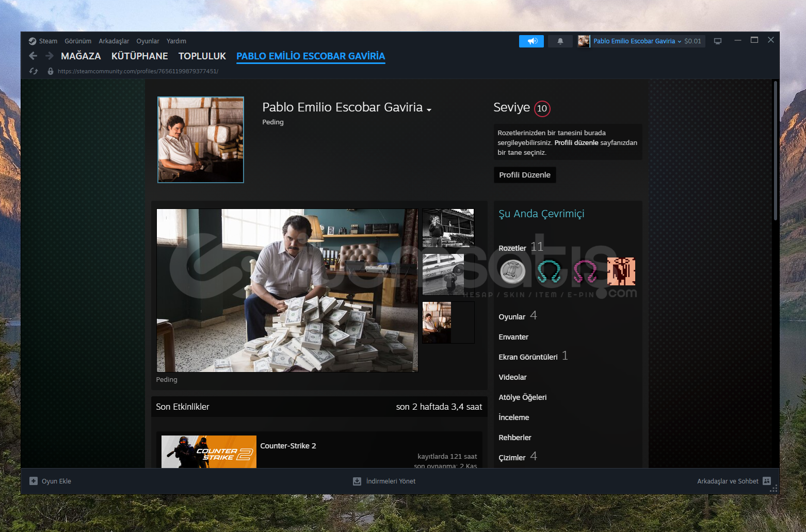Click the back navigation arrow
Image resolution: width=806 pixels, height=532 pixels.
pos(34,56)
